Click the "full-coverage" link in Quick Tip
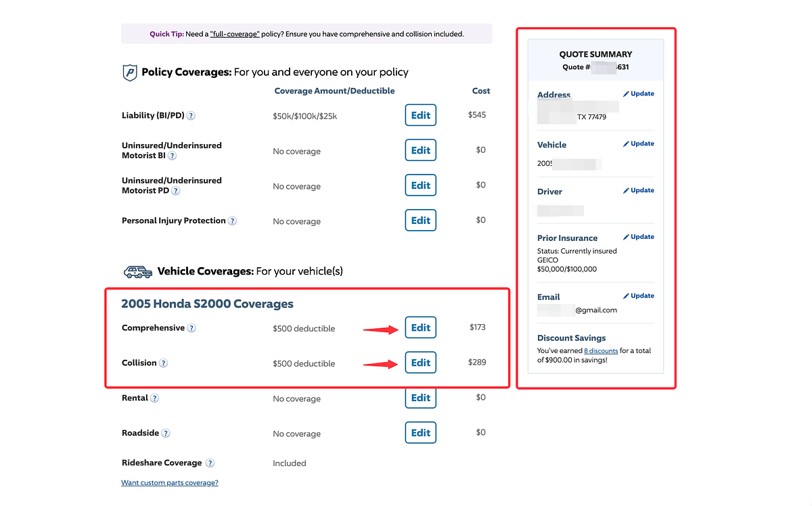 235,34
